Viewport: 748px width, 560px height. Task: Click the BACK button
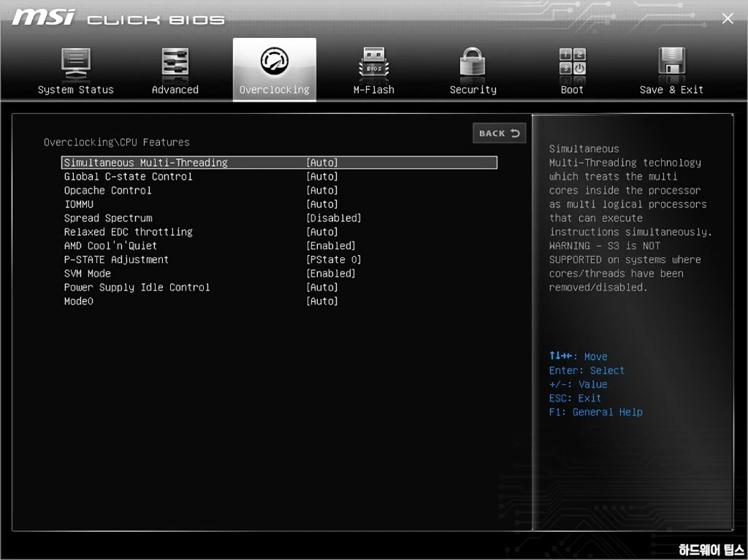click(x=500, y=133)
